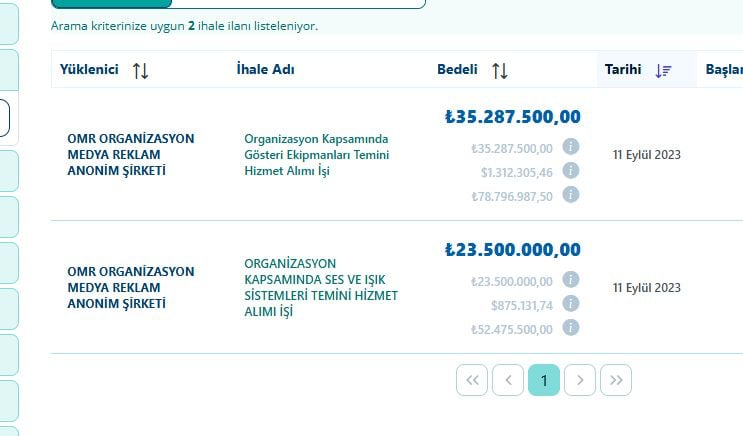Sort table by Bedeli column arrows
The height and width of the screenshot is (436, 743).
[x=500, y=70]
